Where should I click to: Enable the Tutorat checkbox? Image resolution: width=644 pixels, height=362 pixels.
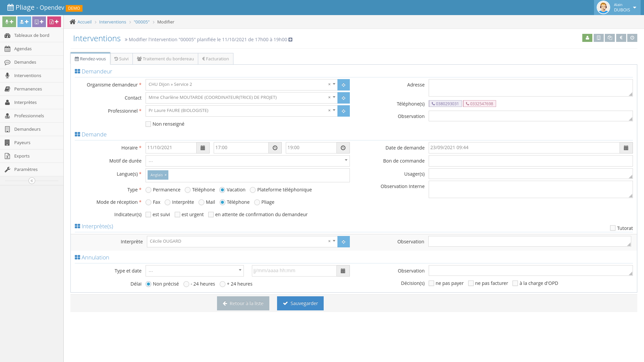(x=612, y=228)
